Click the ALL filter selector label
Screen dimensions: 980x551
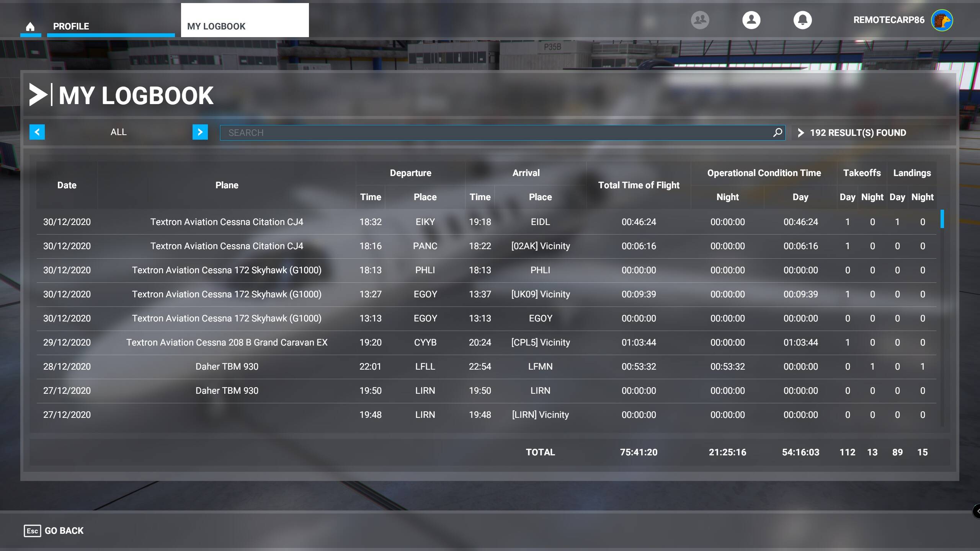coord(118,132)
